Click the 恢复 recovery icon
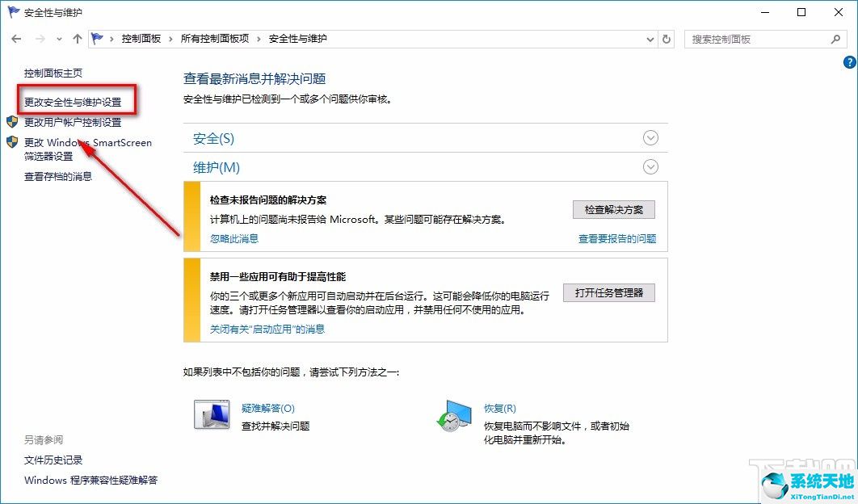The width and height of the screenshot is (858, 504). coord(456,414)
